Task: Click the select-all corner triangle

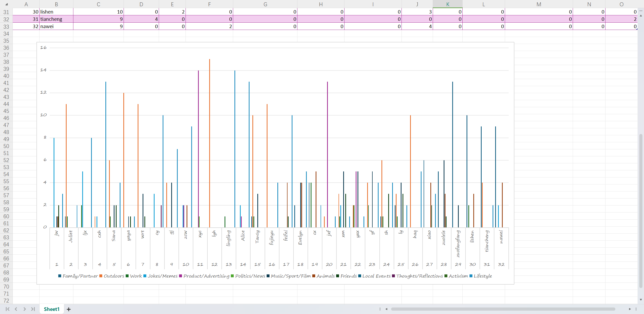Action: click(x=7, y=4)
